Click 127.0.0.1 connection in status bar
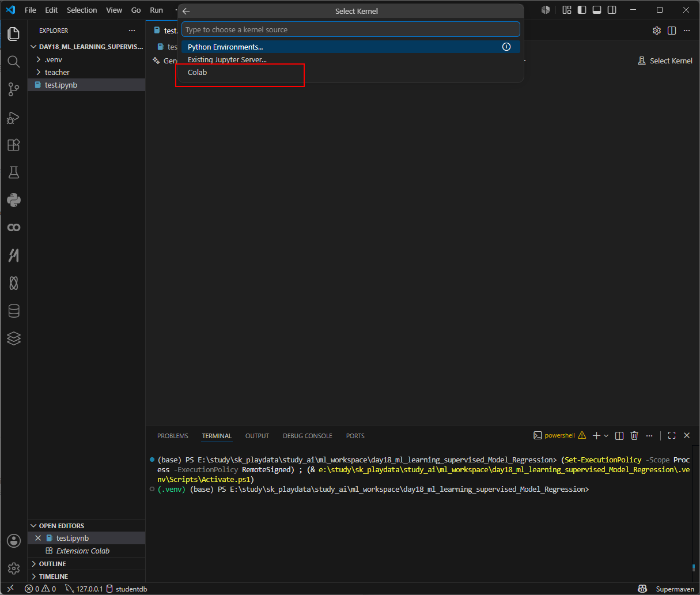700x595 pixels. pyautogui.click(x=84, y=589)
